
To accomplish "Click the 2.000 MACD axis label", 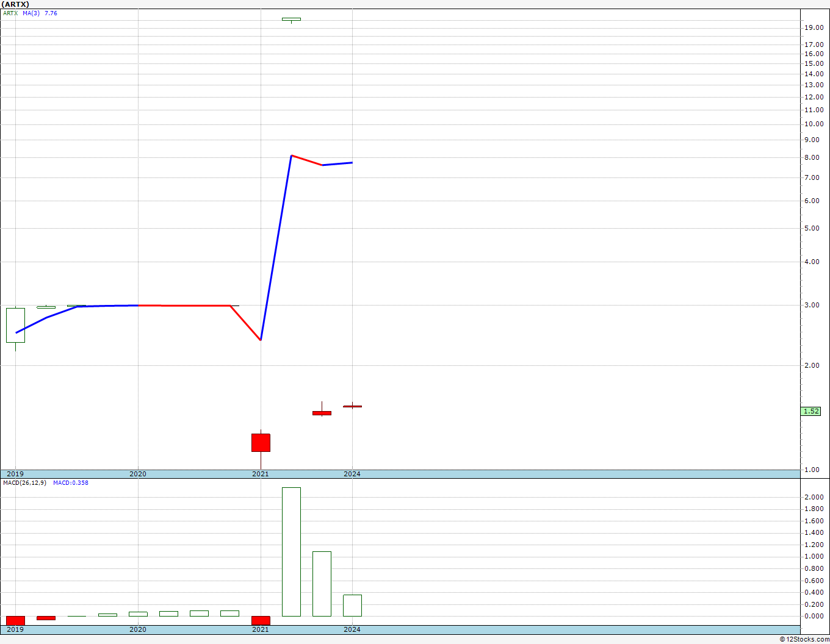I will (814, 497).
